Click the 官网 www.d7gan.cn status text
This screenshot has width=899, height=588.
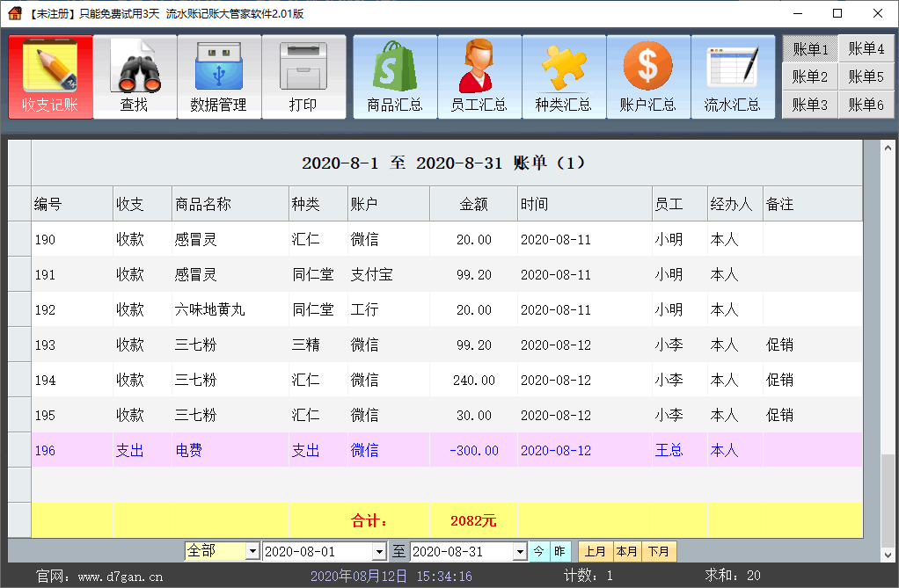click(x=99, y=576)
